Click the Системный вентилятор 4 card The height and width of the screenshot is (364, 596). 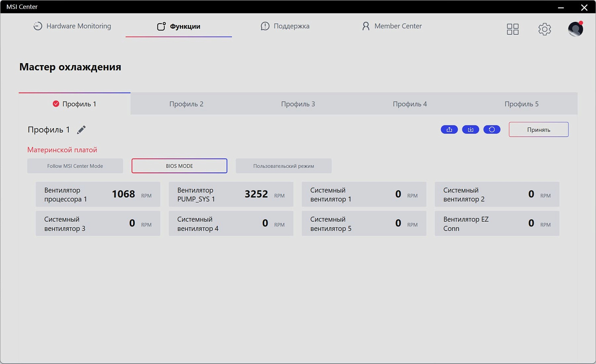pyautogui.click(x=231, y=224)
